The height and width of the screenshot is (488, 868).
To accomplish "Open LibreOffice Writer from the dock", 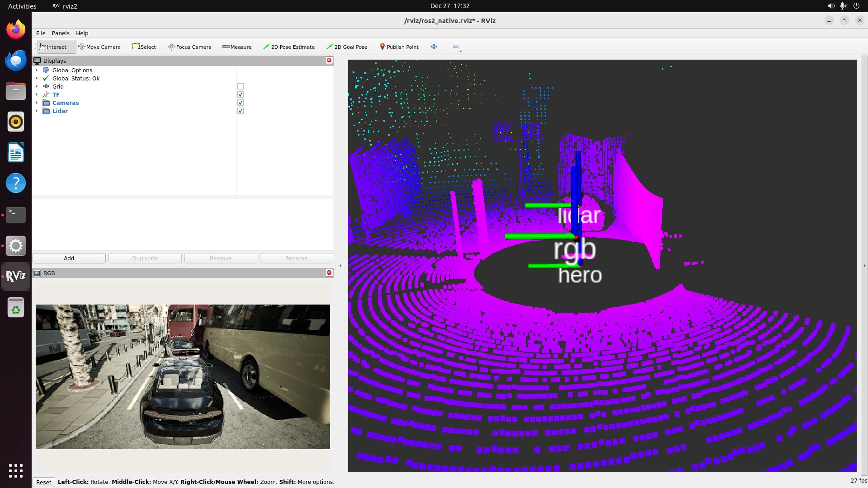I will pos(16,152).
